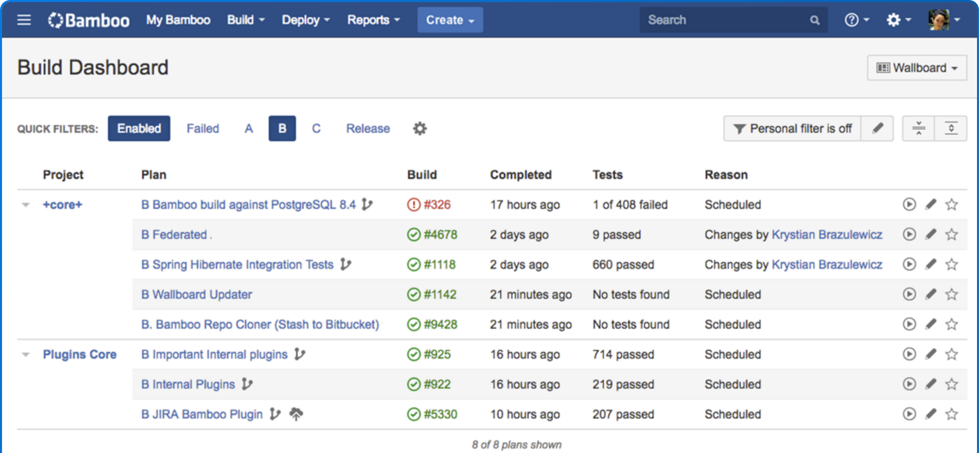The width and height of the screenshot is (980, 453).
Task: Open the hamburger sidebar menu
Action: (24, 20)
